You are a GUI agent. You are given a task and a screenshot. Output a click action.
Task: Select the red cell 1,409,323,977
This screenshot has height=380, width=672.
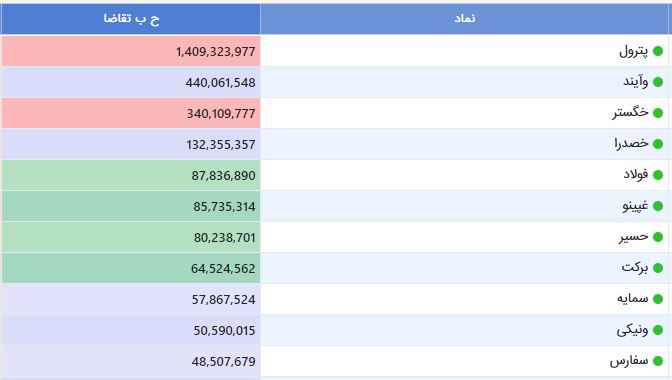point(131,51)
